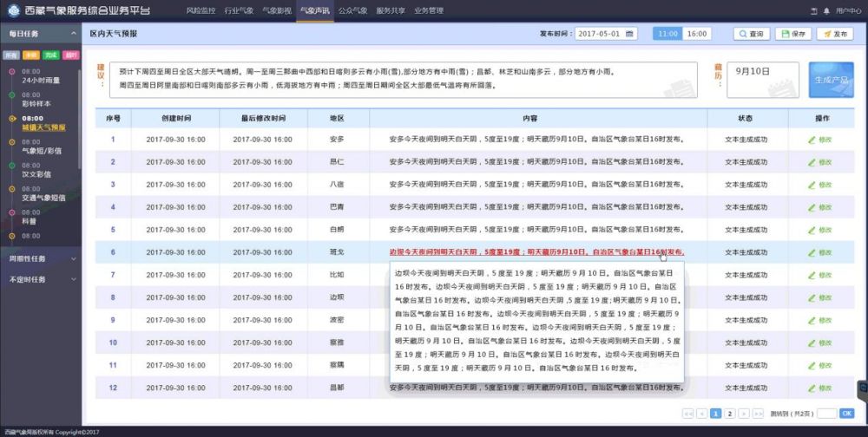Open the 公众气象 top menu tab
Viewport: 868px width, 437px height.
352,10
